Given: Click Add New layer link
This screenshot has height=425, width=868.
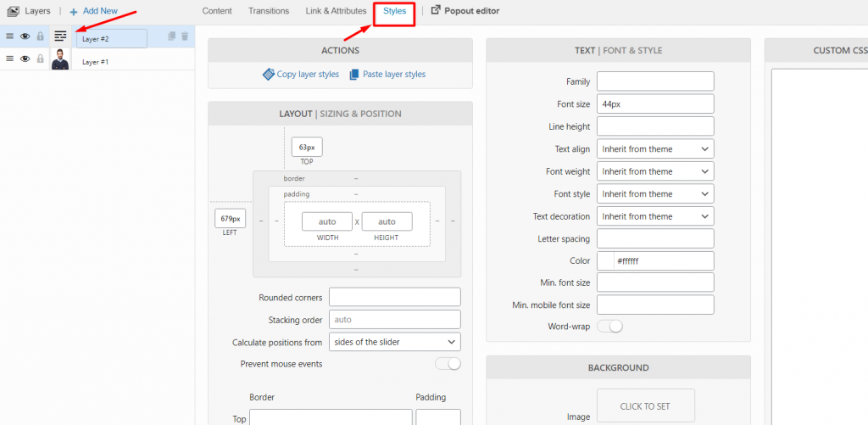Looking at the screenshot, I should pyautogui.click(x=100, y=11).
